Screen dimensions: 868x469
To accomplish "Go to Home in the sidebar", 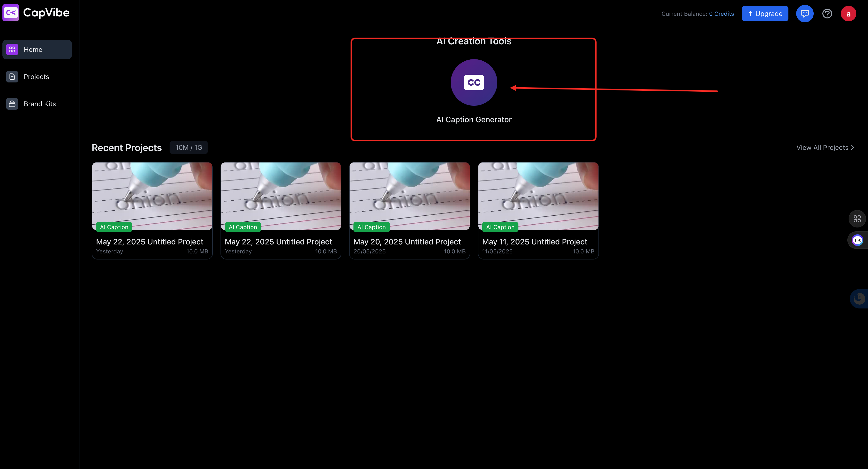I will point(37,49).
